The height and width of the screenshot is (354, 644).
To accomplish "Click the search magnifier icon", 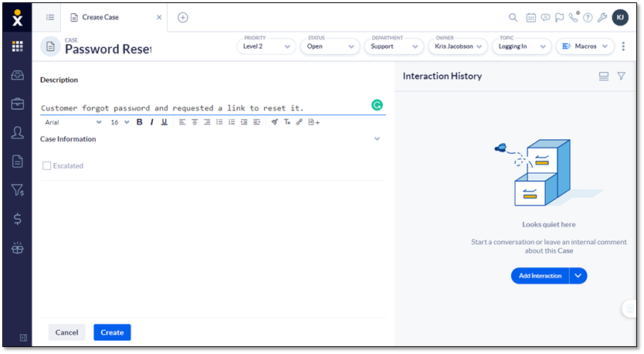I will (514, 18).
